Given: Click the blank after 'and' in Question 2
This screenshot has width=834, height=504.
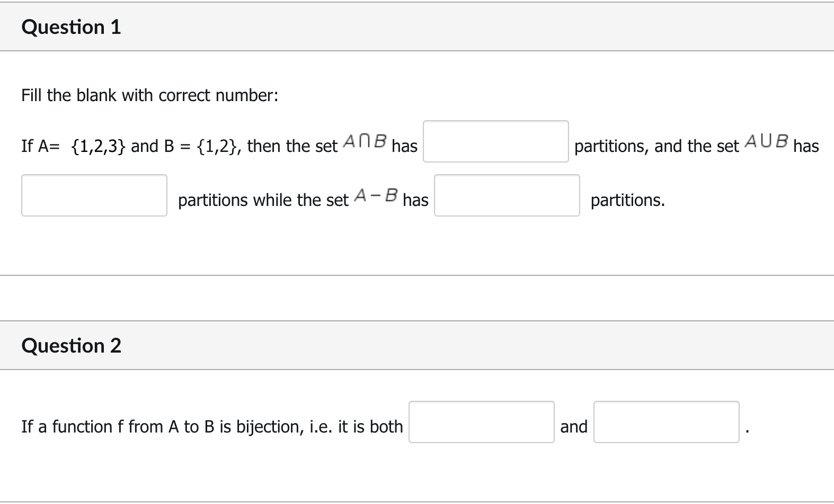Looking at the screenshot, I should pos(667,422).
